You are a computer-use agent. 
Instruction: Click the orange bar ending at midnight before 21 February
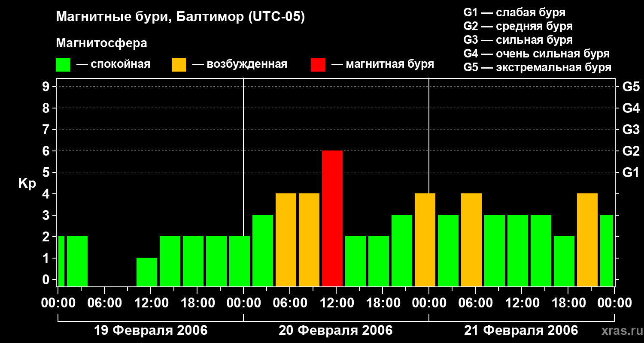coord(425,240)
